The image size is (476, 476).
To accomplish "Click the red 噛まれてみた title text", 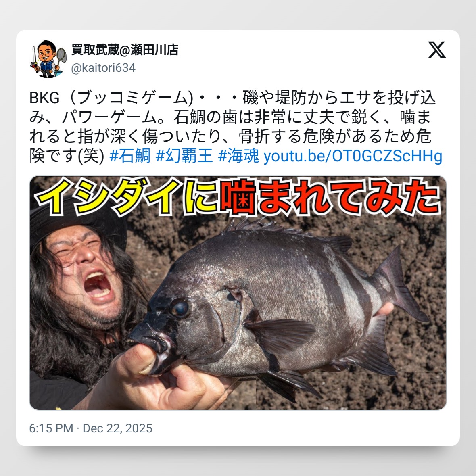I will tap(330, 197).
